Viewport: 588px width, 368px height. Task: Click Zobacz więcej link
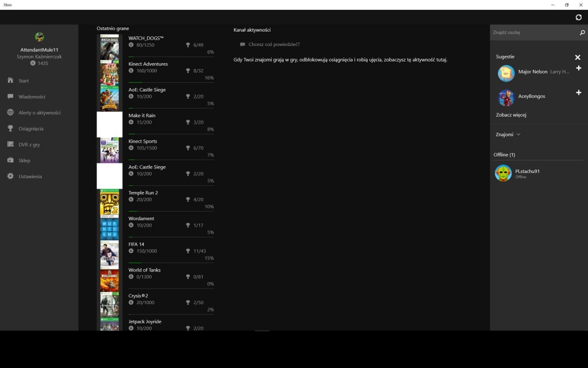pos(511,115)
